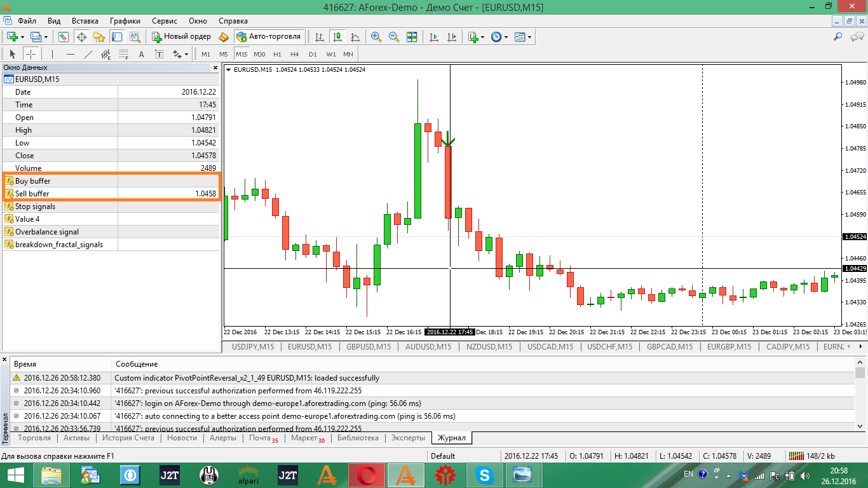The width and height of the screenshot is (868, 488).
Task: Select the Text tool (A)
Action: [142, 54]
